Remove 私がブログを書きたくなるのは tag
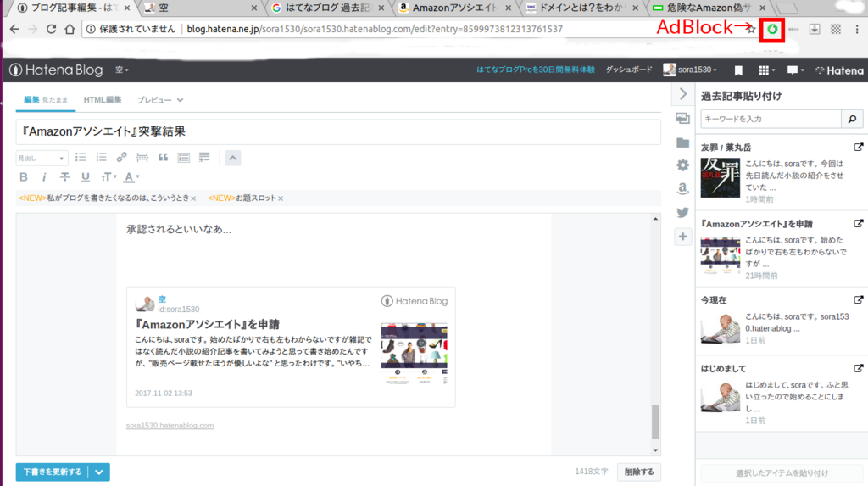 tap(193, 198)
